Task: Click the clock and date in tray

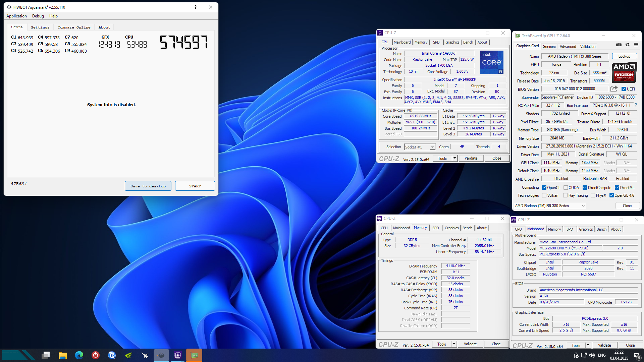Action: [x=619, y=355]
